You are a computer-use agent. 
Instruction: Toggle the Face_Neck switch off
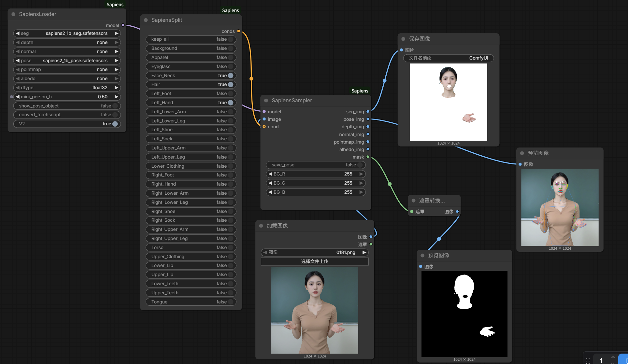click(x=231, y=76)
